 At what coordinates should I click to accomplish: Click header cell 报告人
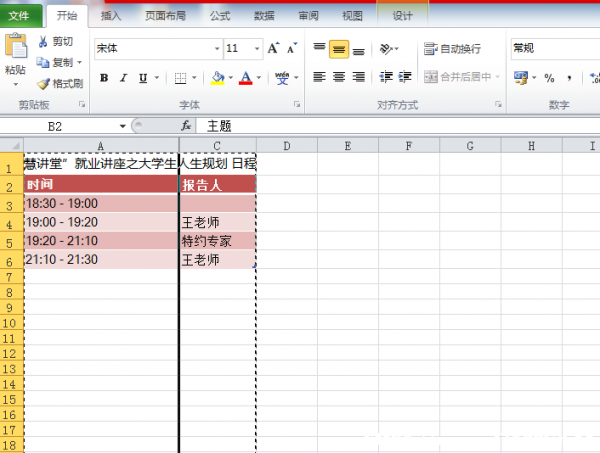coord(217,185)
